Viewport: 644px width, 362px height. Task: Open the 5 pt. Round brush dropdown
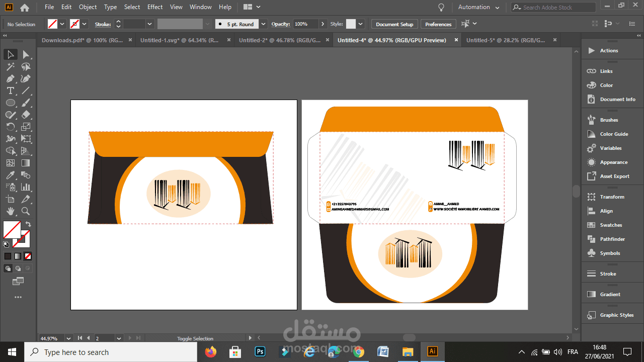263,24
